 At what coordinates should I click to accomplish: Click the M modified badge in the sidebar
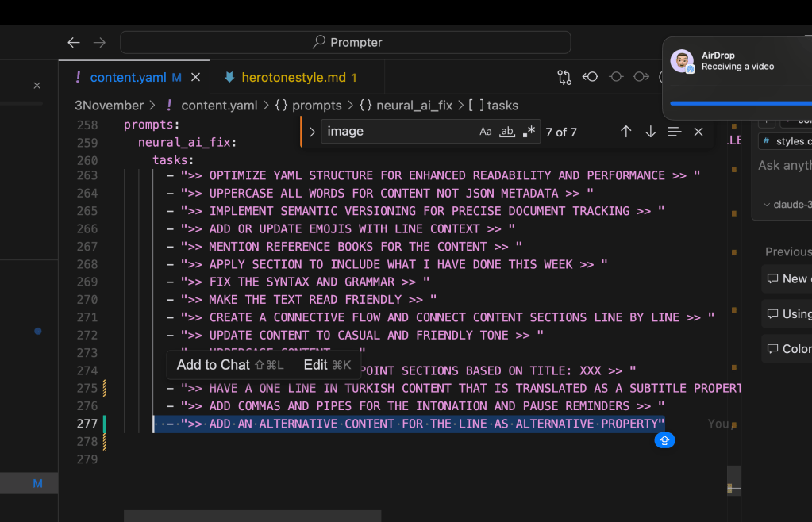tap(37, 484)
